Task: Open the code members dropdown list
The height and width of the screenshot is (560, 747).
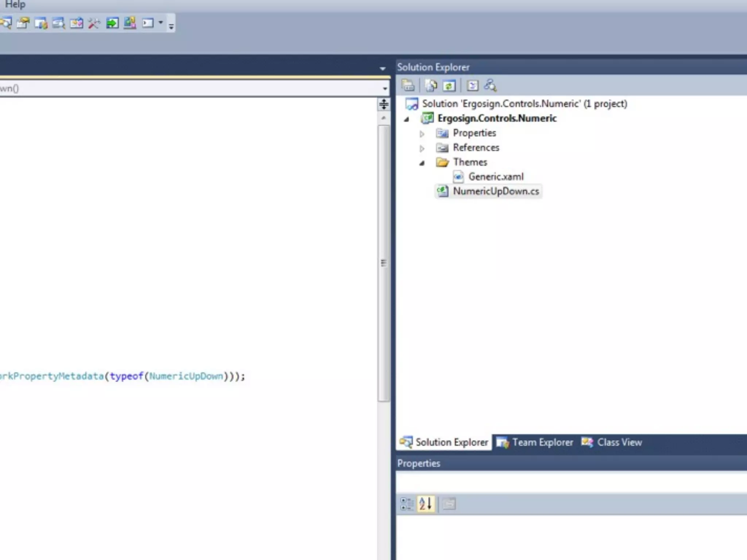Action: click(x=385, y=89)
